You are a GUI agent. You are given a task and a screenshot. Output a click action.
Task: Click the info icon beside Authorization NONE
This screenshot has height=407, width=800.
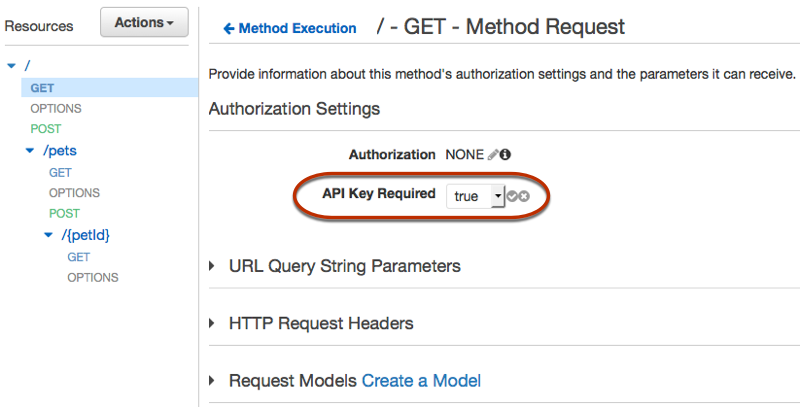505,155
